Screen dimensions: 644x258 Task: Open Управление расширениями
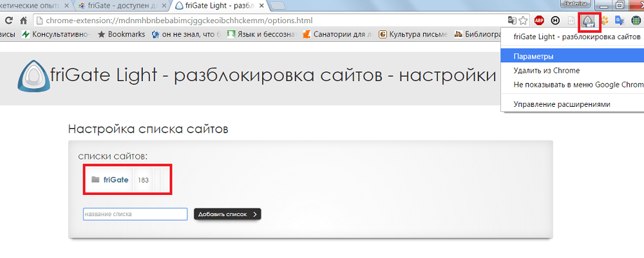tap(573, 104)
